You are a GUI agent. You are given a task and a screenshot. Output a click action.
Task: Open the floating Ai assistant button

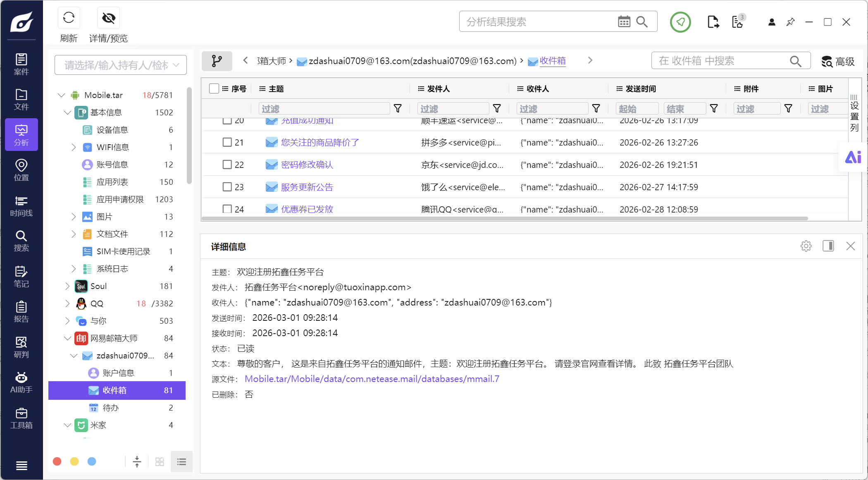point(853,157)
